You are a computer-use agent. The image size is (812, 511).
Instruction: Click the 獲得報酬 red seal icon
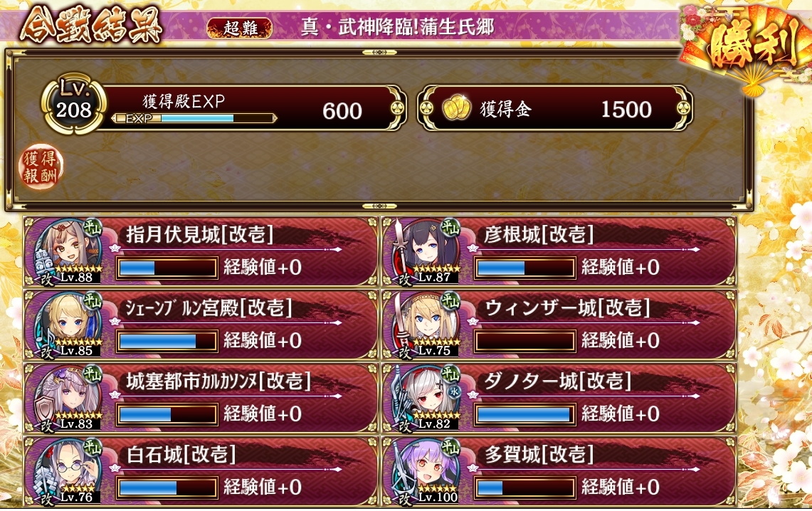[x=41, y=167]
